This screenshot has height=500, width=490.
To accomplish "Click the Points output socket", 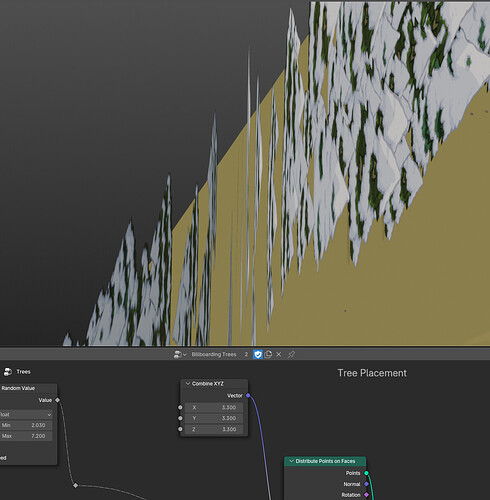I will (x=366, y=473).
